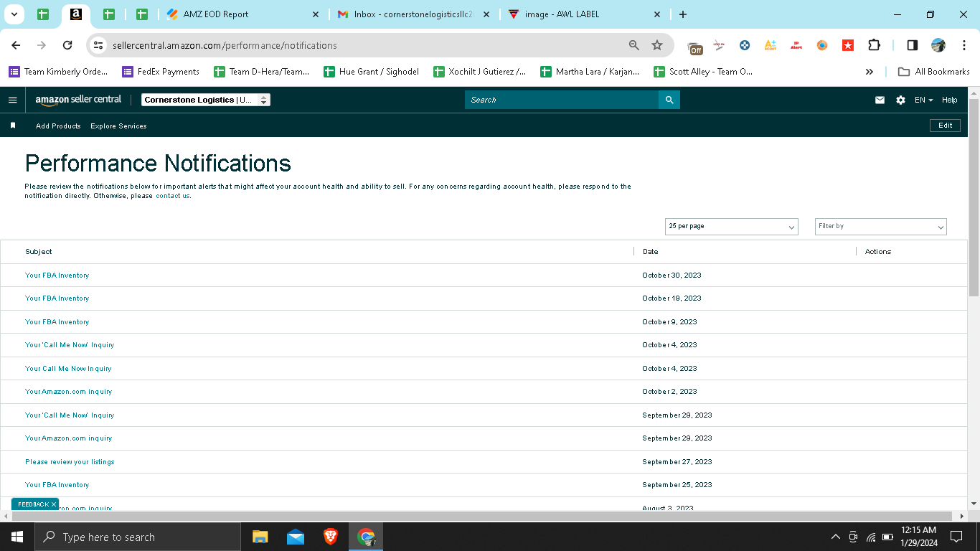980x551 pixels.
Task: Click the page's horizontal scrollbar
Action: click(484, 516)
